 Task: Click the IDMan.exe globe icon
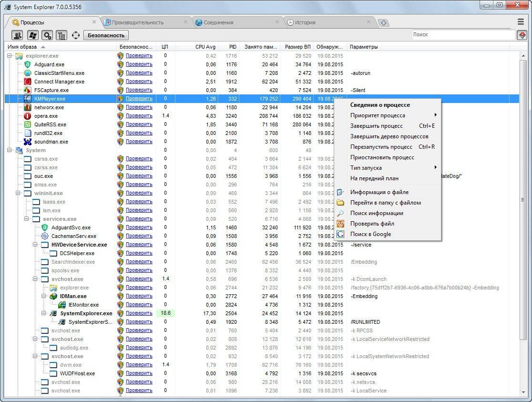[53, 296]
